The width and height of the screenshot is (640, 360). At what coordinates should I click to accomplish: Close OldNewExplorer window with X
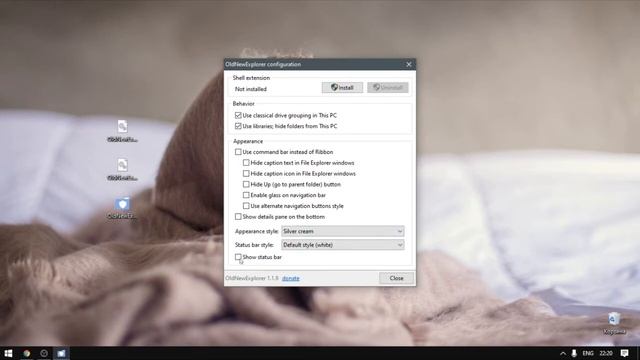409,64
